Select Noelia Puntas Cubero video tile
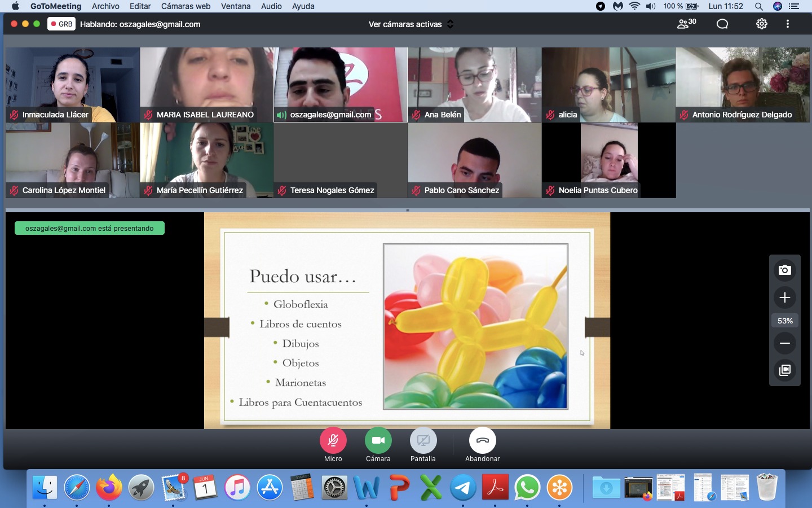 tap(608, 160)
